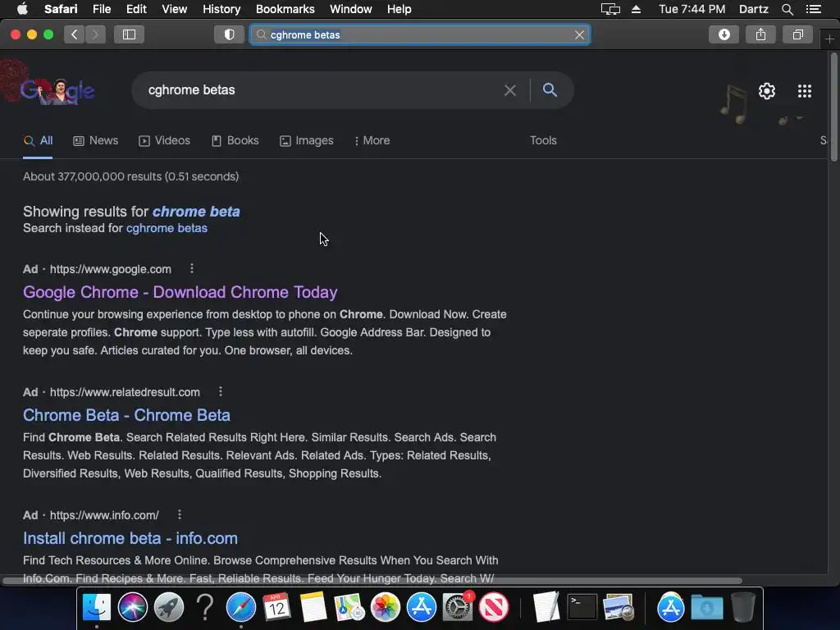The image size is (840, 630).
Task: Click the Google doodle logo
Action: pyautogui.click(x=57, y=90)
